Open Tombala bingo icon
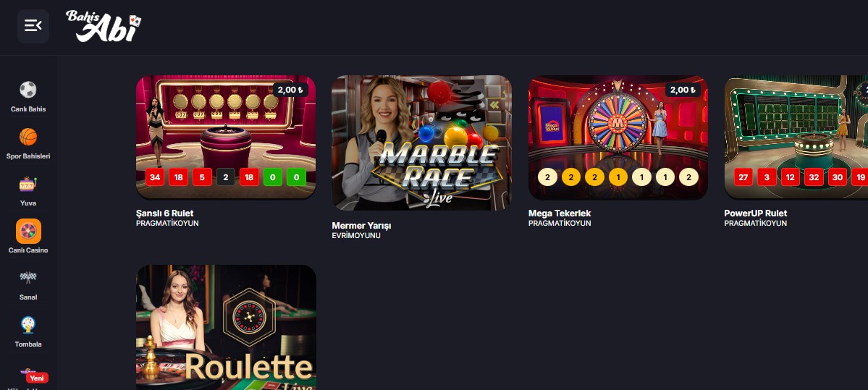This screenshot has height=390, width=868. [x=28, y=326]
